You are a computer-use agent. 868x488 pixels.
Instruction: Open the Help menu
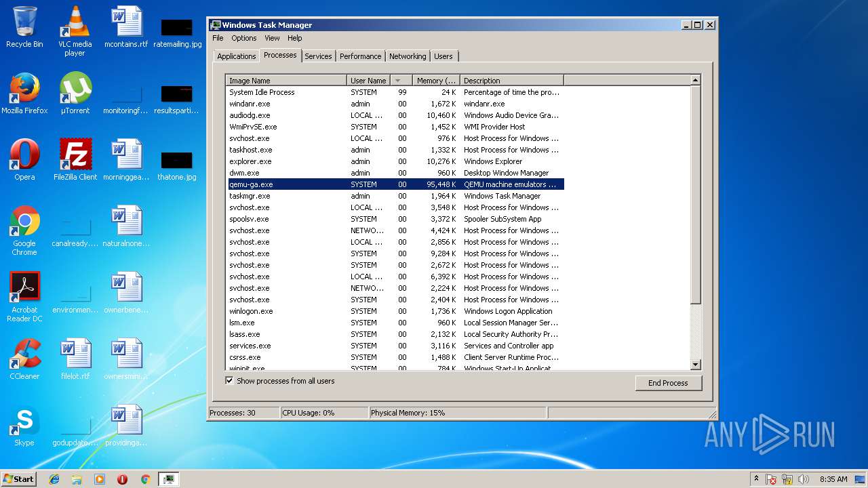point(294,38)
